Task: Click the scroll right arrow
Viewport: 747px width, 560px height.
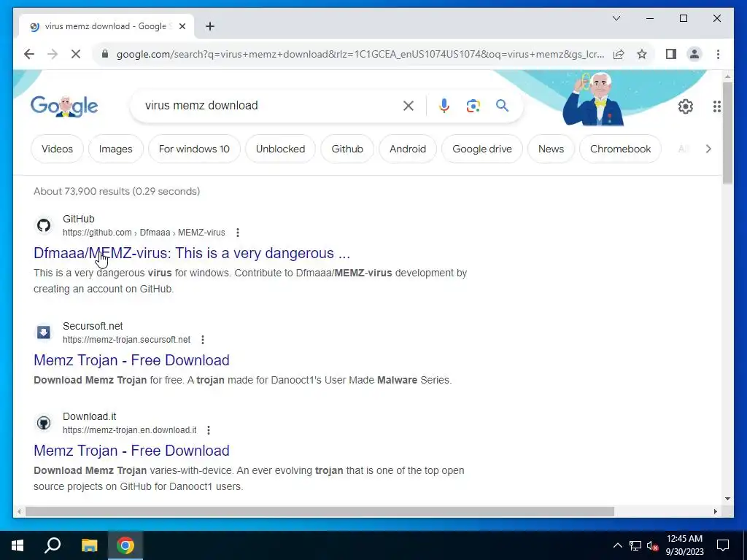Action: click(x=715, y=511)
